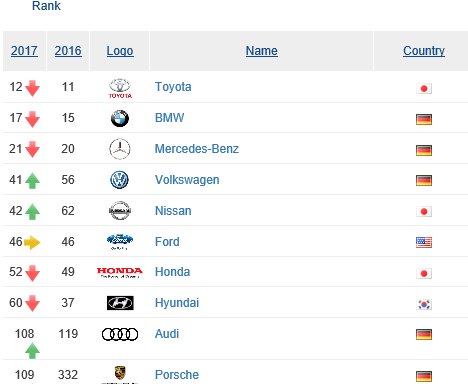Click the Nissan logo image
The image size is (468, 384).
tap(120, 211)
